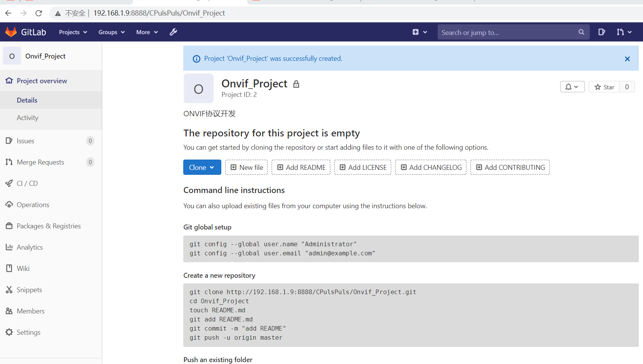The width and height of the screenshot is (643, 364).
Task: Click the Add CONTRIBUTING button
Action: coord(510,167)
